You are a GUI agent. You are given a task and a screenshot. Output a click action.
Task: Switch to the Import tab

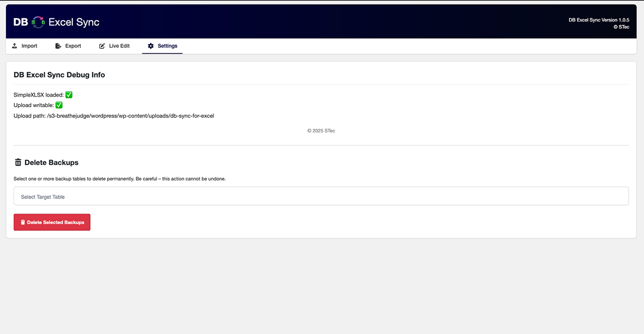tap(29, 46)
